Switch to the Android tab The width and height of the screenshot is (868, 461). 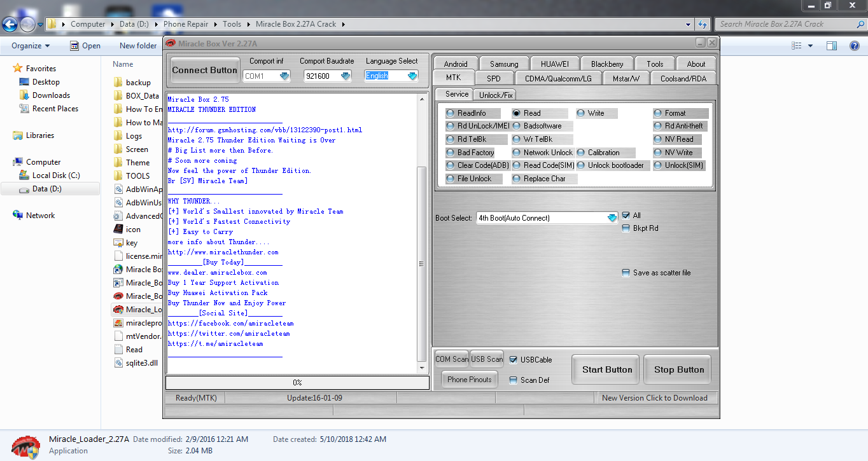click(456, 64)
